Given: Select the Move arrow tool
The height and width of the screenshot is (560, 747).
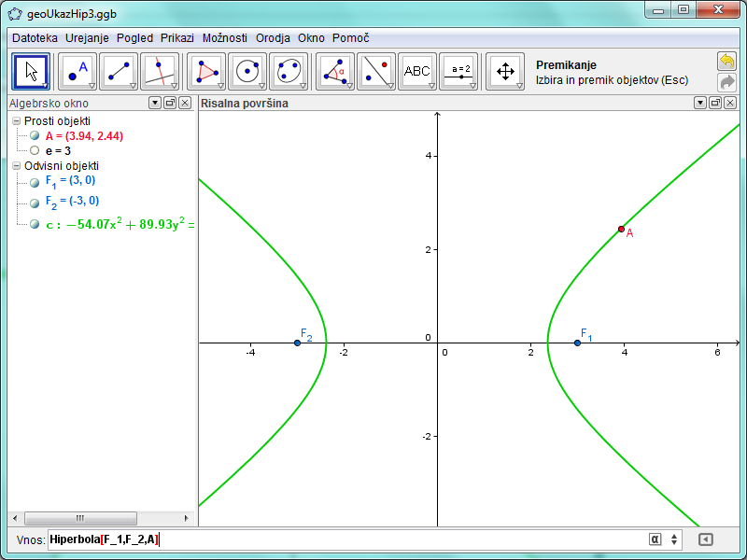Looking at the screenshot, I should (32, 71).
